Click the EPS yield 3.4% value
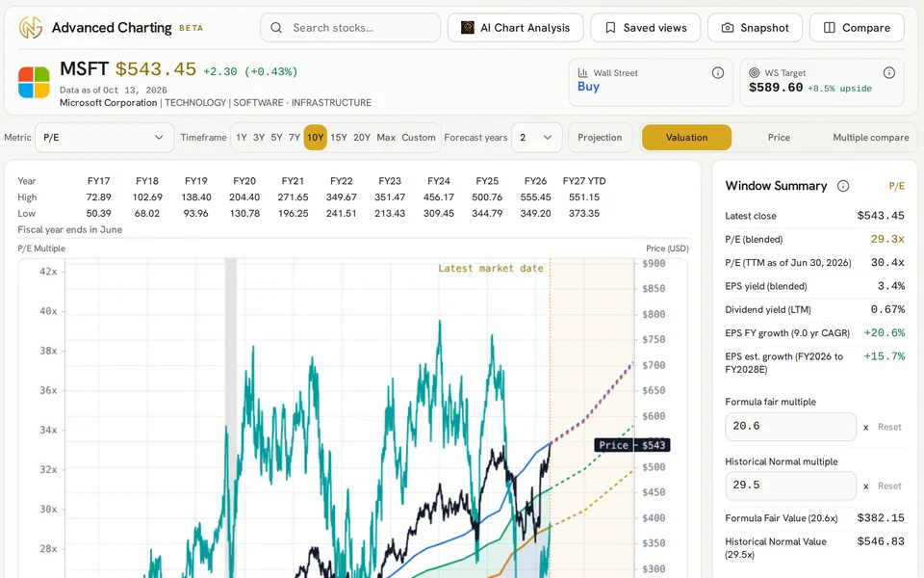Viewport: 924px width, 578px height. point(891,286)
